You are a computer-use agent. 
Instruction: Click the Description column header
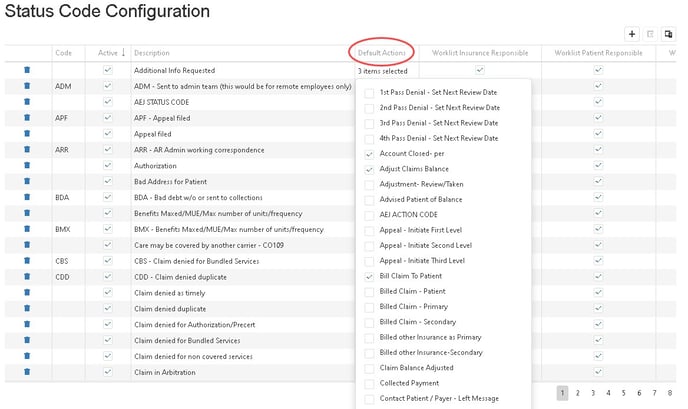pyautogui.click(x=152, y=52)
